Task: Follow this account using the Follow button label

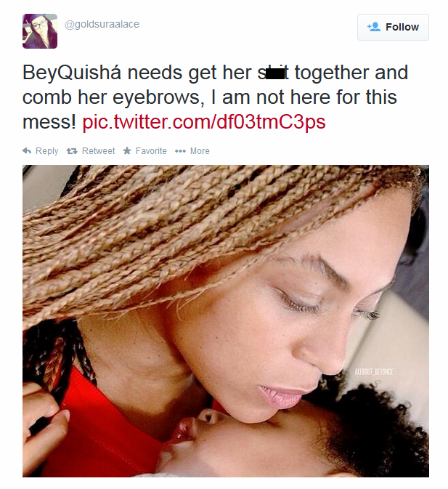Action: click(x=402, y=27)
